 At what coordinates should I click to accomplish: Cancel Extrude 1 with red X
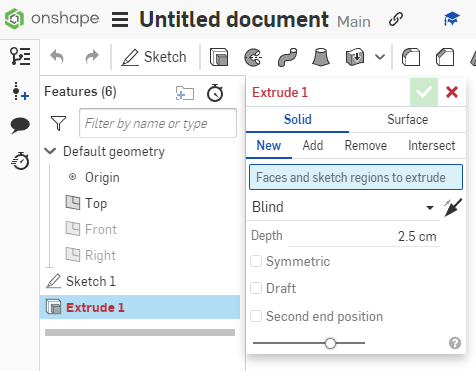click(x=452, y=92)
